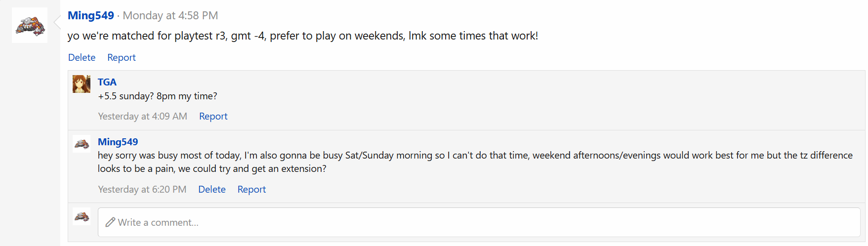The height and width of the screenshot is (246, 868).
Task: Open TGA's profile via the avatar picture
Action: click(x=82, y=84)
